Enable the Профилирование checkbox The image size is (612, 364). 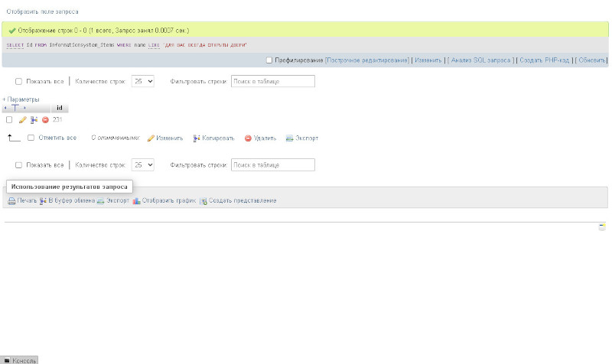pos(269,60)
